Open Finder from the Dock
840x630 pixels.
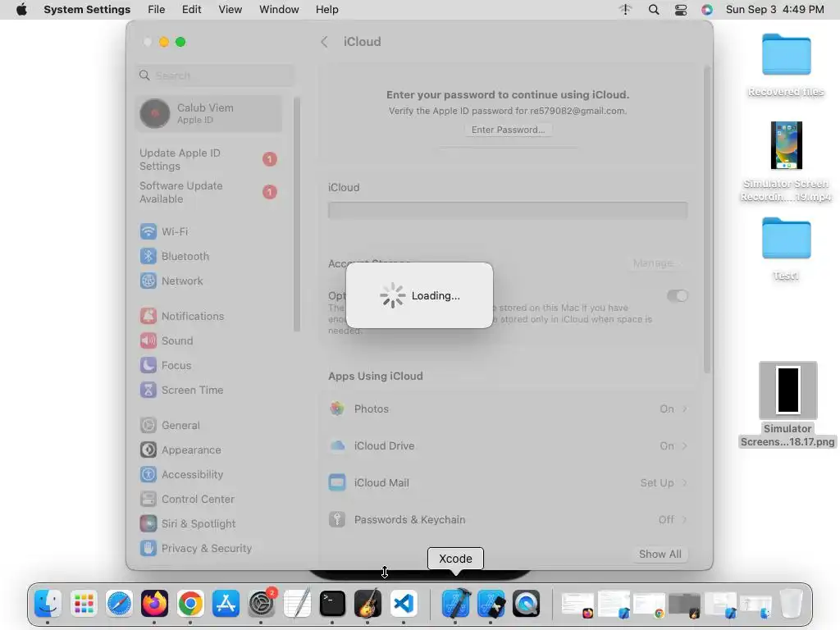pyautogui.click(x=48, y=603)
